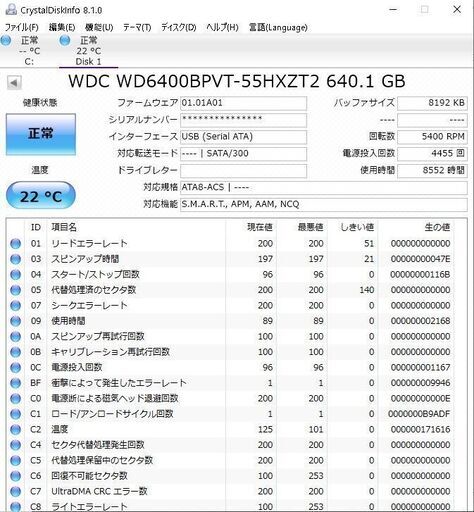Click status orb for ID BF row
The image size is (474, 512).
coord(15,383)
